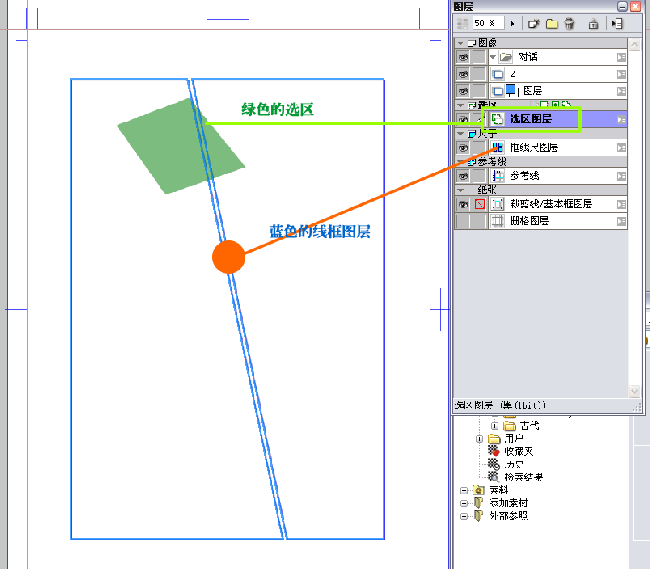Collapse the 参考线 guides group
The image size is (650, 569).
pyautogui.click(x=460, y=162)
